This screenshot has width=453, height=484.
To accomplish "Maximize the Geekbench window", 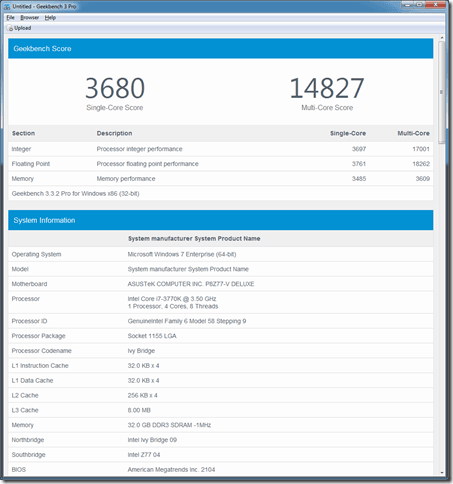I will click(x=419, y=5).
